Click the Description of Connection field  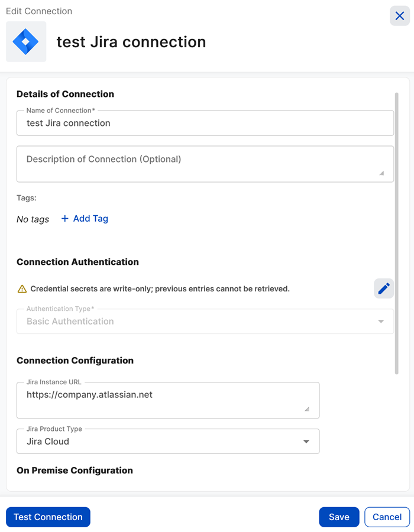[205, 164]
